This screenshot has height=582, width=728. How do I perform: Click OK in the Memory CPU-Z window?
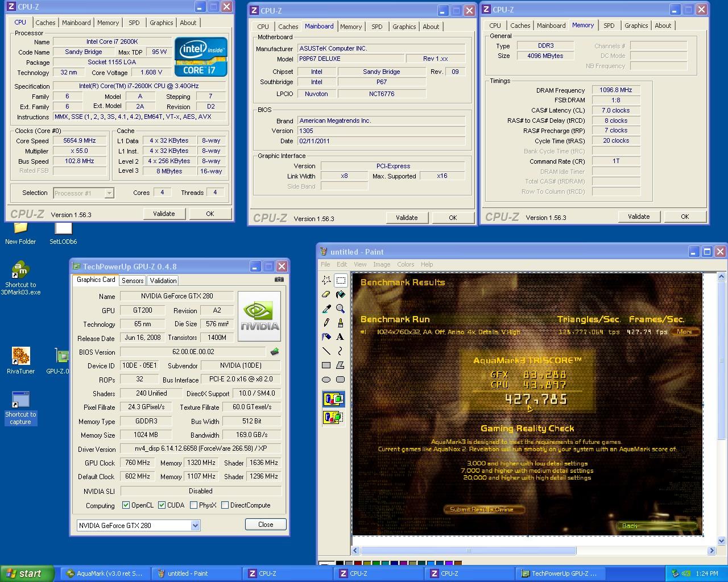click(x=685, y=217)
